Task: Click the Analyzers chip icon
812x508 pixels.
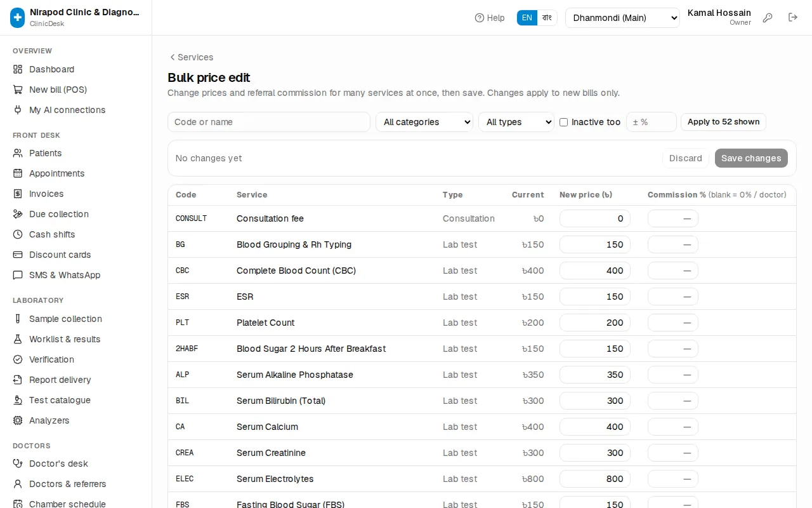Action: click(x=18, y=420)
